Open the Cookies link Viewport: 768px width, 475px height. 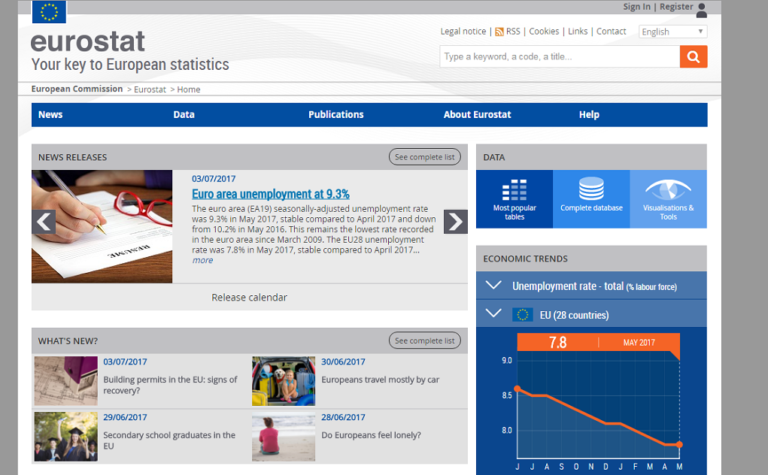point(544,31)
